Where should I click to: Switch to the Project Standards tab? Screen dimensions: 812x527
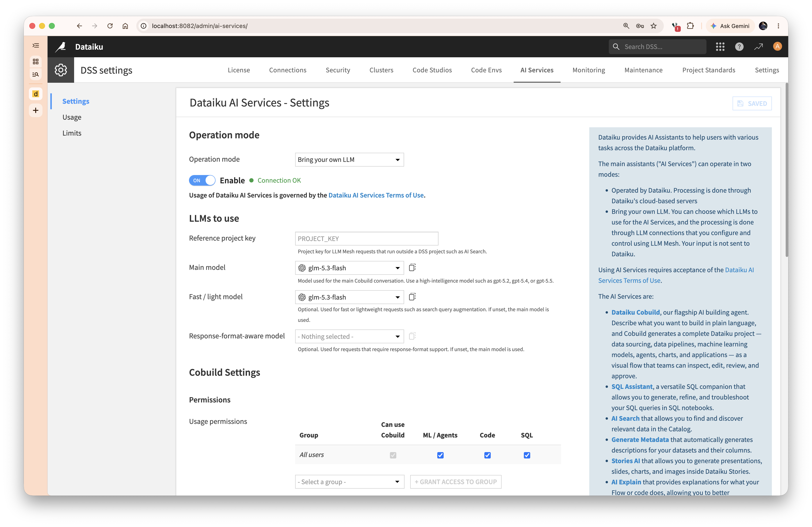[709, 70]
